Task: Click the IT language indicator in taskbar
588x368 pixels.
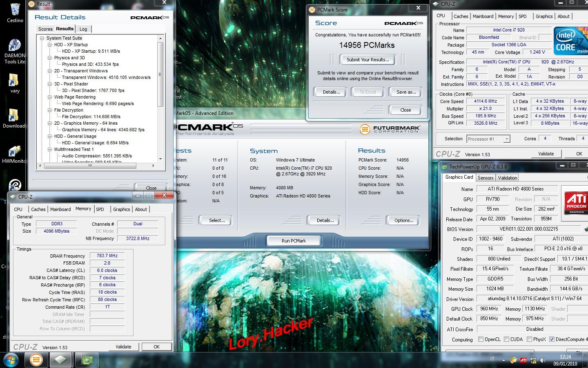Action: 492,359
